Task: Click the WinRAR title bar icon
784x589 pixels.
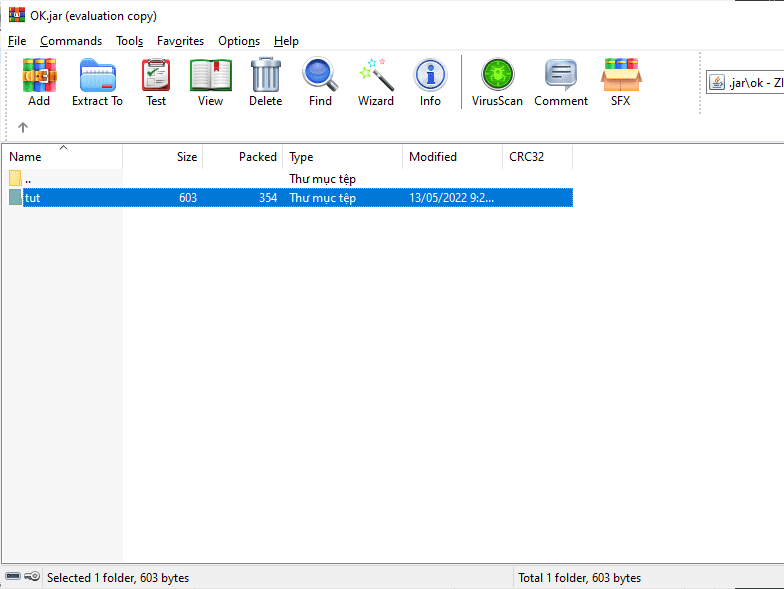Action: (x=17, y=15)
